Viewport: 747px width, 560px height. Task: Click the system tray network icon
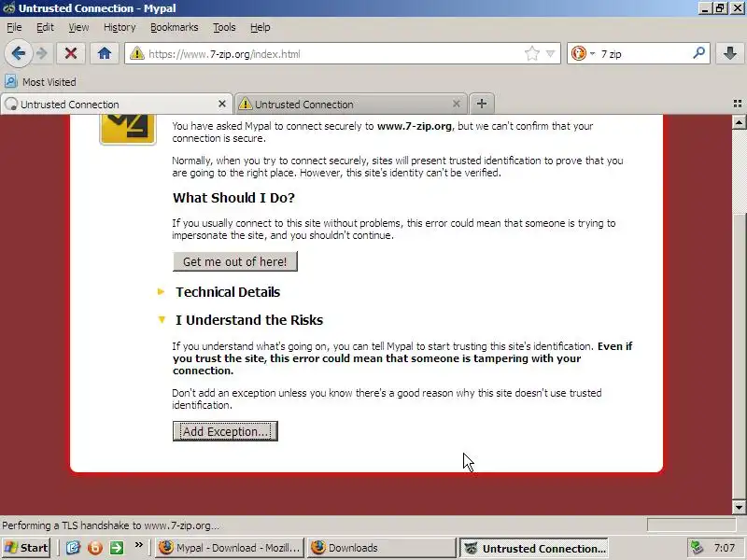(697, 548)
